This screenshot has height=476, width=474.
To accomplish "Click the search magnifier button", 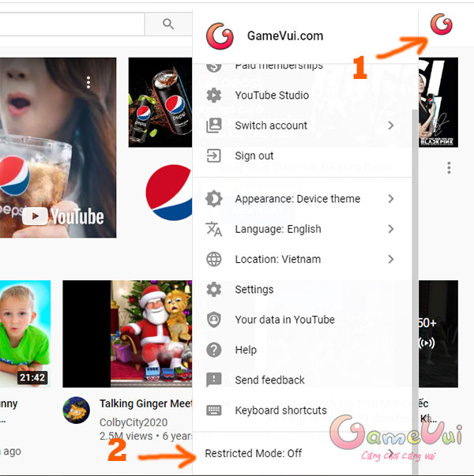I will [x=168, y=24].
